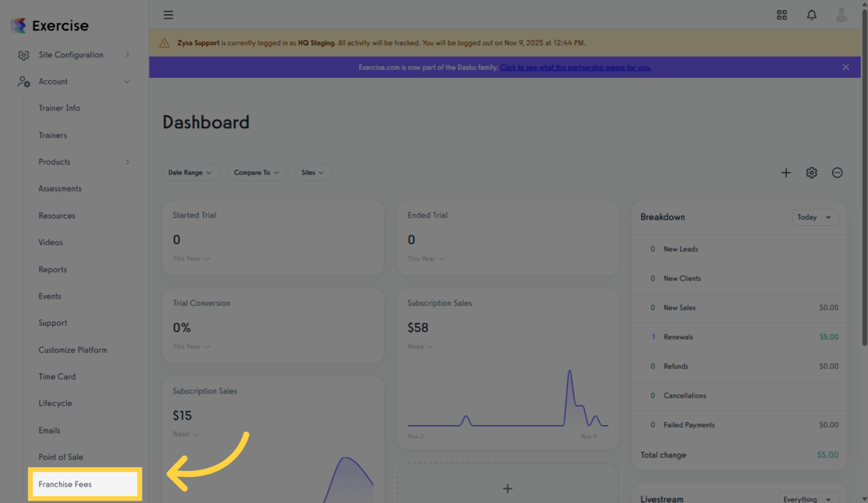This screenshot has height=503, width=868.
Task: Open the Livestream Everything dropdown
Action: 808,499
